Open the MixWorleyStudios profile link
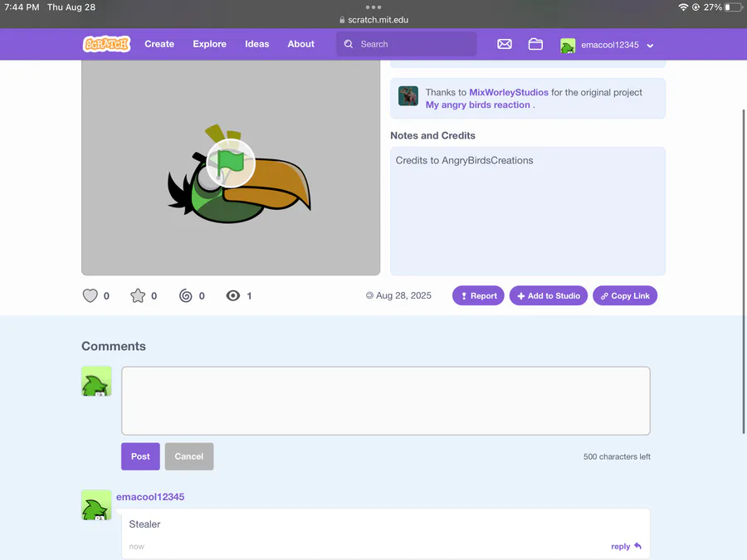747x560 pixels. (509, 92)
